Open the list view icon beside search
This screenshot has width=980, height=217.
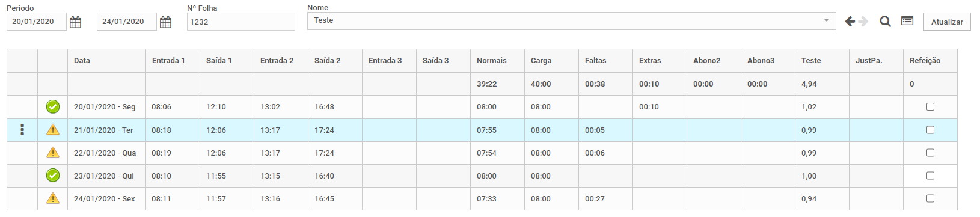coord(907,21)
